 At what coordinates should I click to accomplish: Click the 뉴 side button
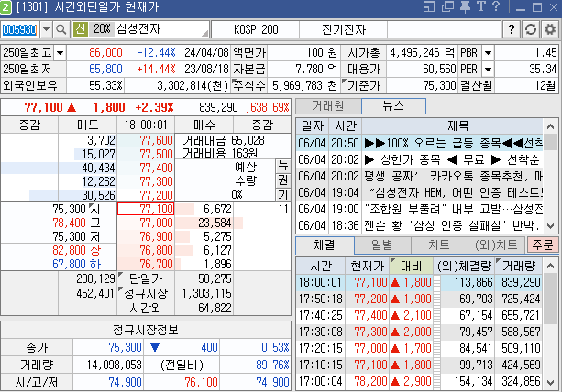[x=282, y=166]
